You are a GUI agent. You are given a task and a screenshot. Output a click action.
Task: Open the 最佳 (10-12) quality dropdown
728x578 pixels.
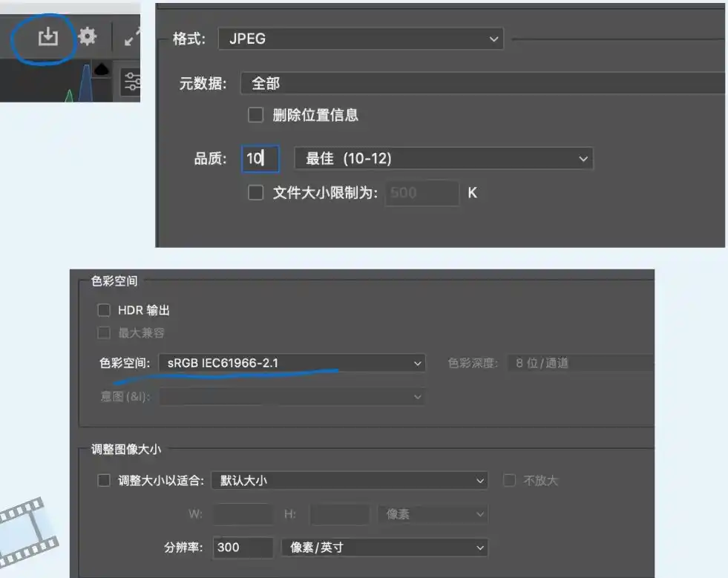tap(443, 159)
